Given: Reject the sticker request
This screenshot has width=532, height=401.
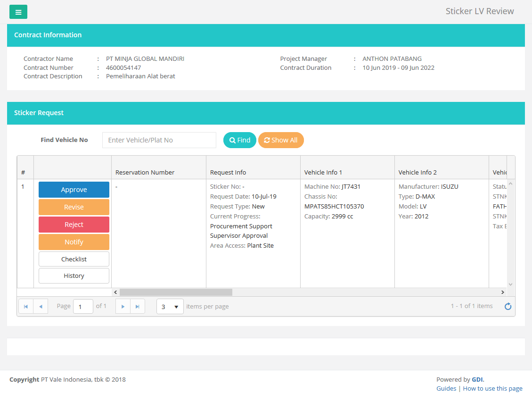Looking at the screenshot, I should click(x=74, y=225).
